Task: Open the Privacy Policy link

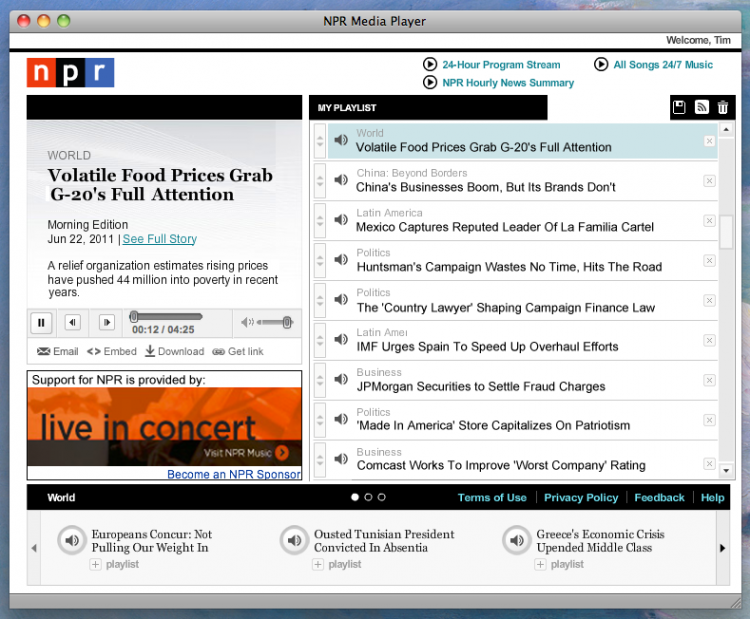Action: tap(581, 497)
